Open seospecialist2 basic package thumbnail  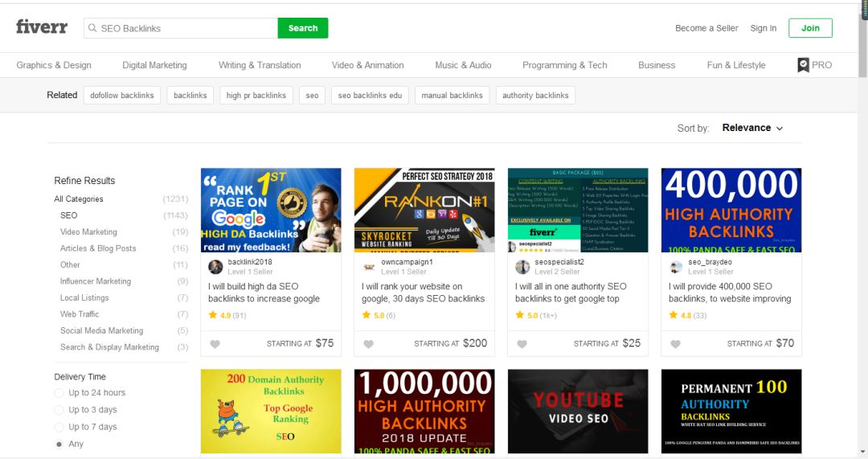click(578, 211)
